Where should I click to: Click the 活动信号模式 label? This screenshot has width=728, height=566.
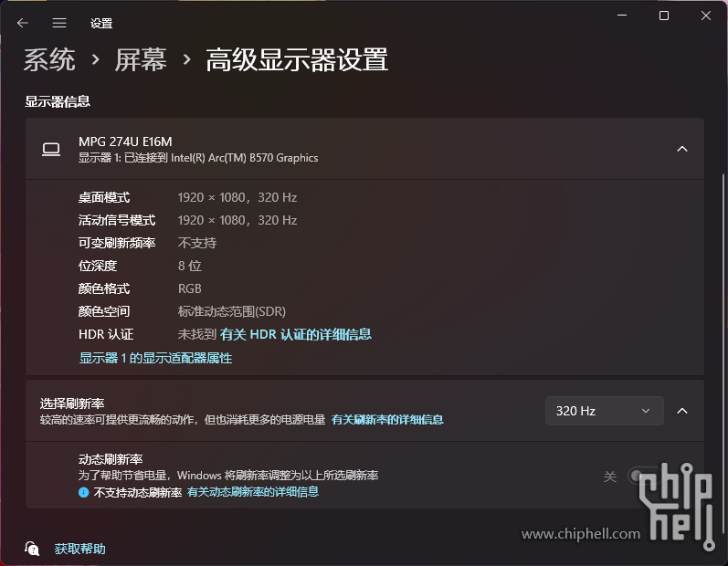tap(117, 220)
